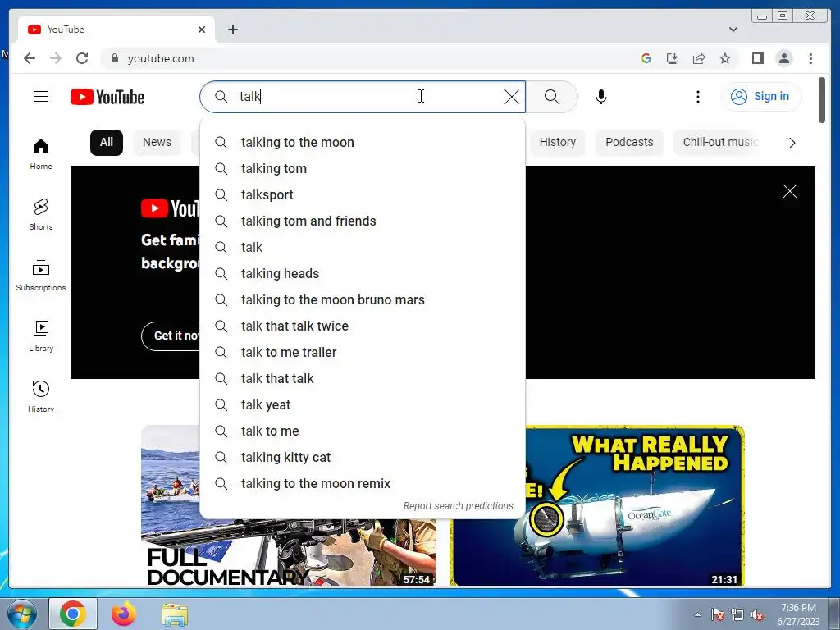
Task: Click the magnifier search button
Action: click(x=552, y=97)
